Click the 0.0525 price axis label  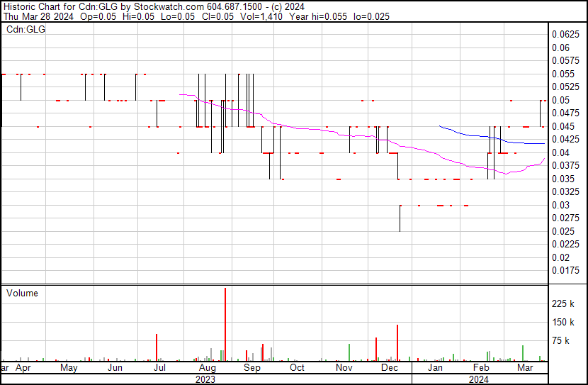[x=565, y=87]
